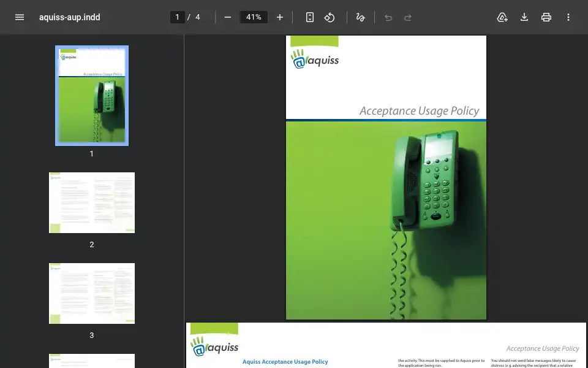Open the more actions three-dot menu
Image resolution: width=588 pixels, height=368 pixels.
pos(568,17)
